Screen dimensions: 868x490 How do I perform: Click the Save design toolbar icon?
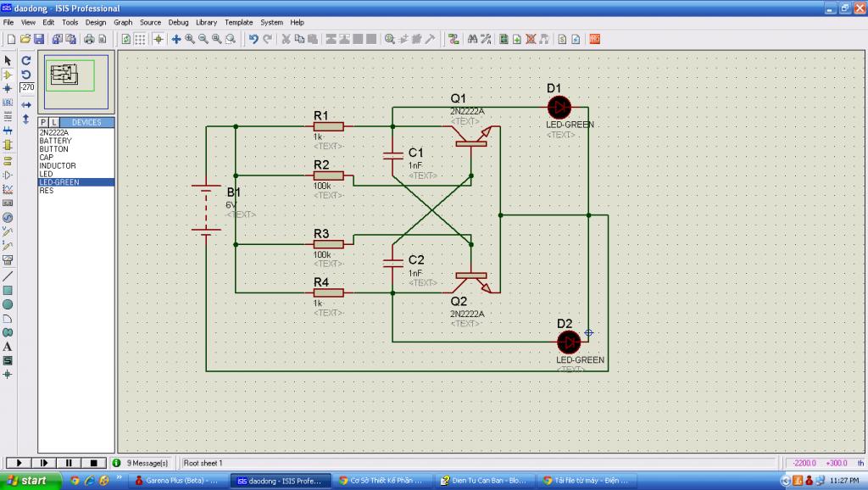pyautogui.click(x=38, y=39)
